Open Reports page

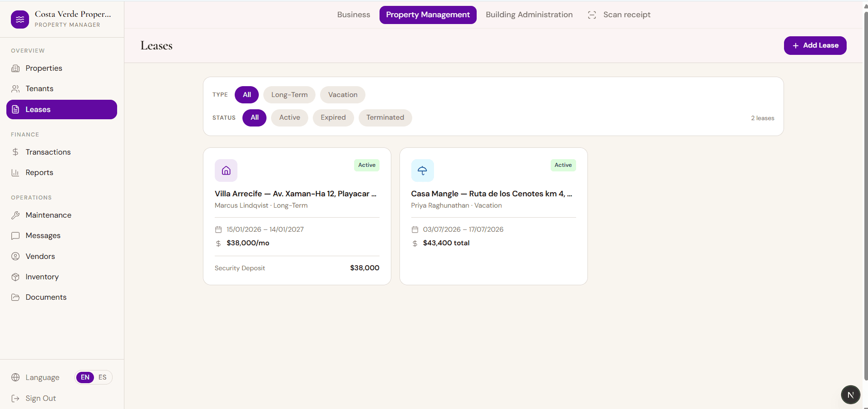click(x=62, y=172)
